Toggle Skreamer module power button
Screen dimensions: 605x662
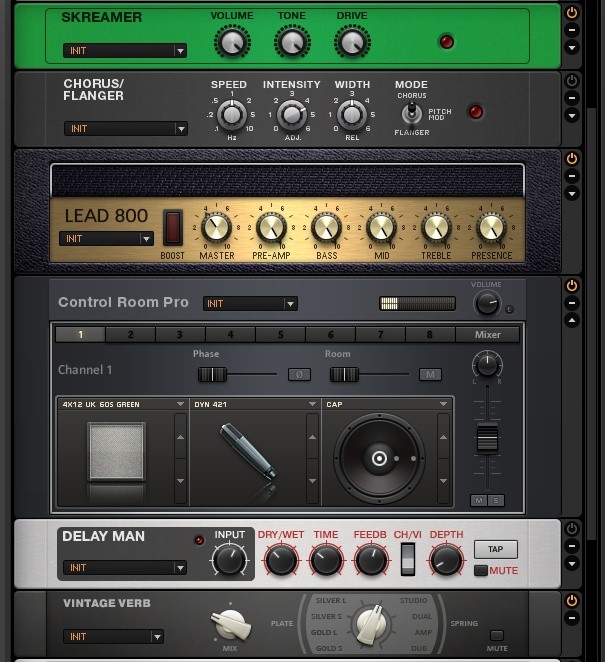(x=572, y=13)
